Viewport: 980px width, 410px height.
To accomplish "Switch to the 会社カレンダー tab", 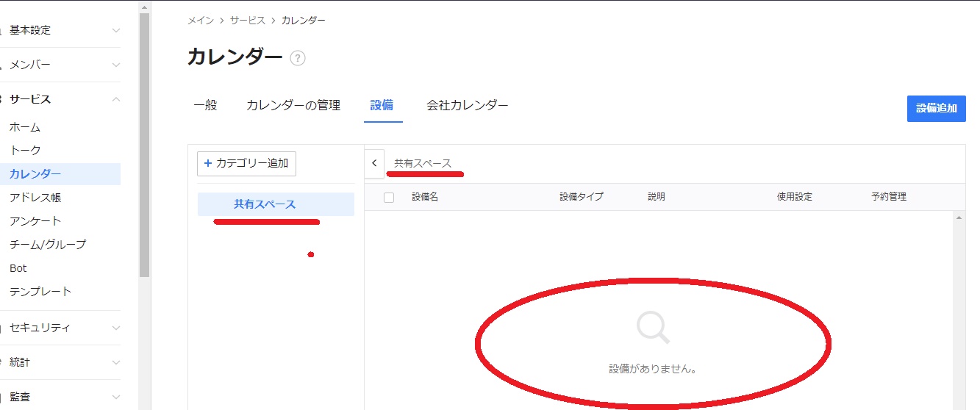I will coord(468,105).
